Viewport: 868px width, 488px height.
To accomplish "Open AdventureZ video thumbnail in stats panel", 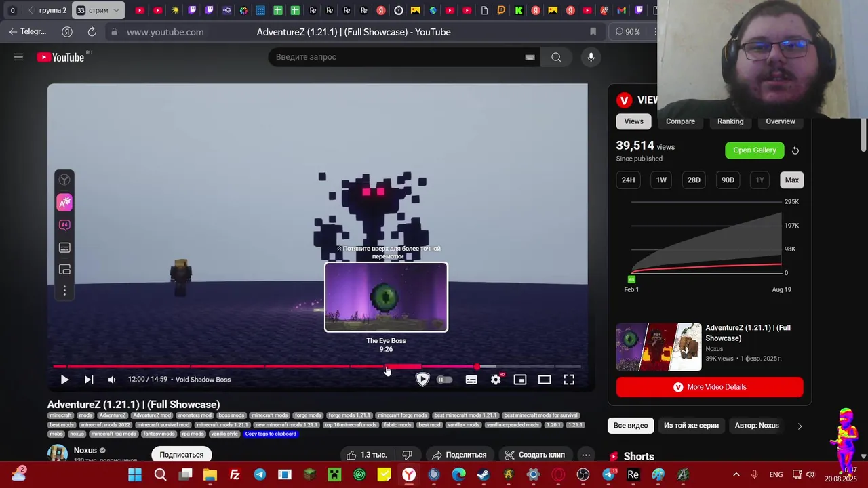I will [658, 347].
